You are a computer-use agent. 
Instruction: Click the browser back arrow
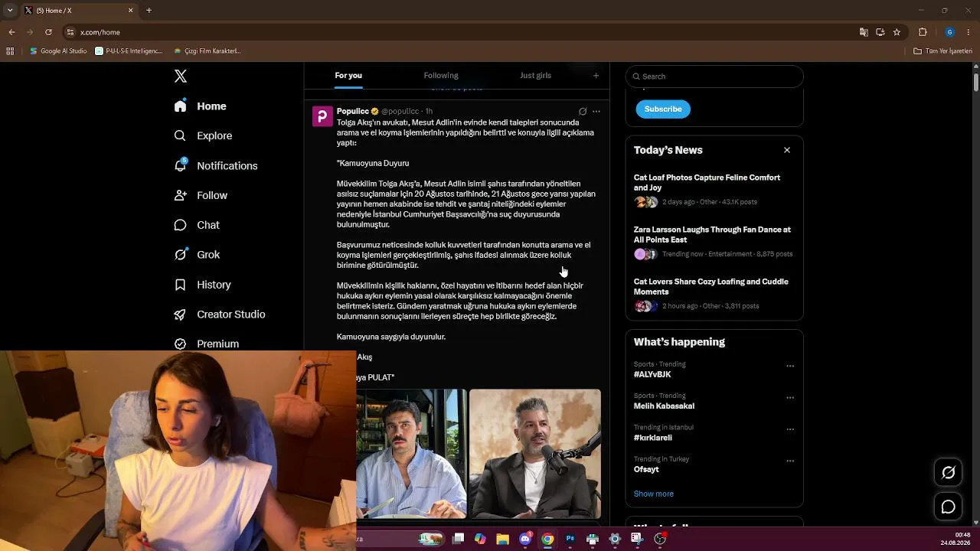(11, 32)
